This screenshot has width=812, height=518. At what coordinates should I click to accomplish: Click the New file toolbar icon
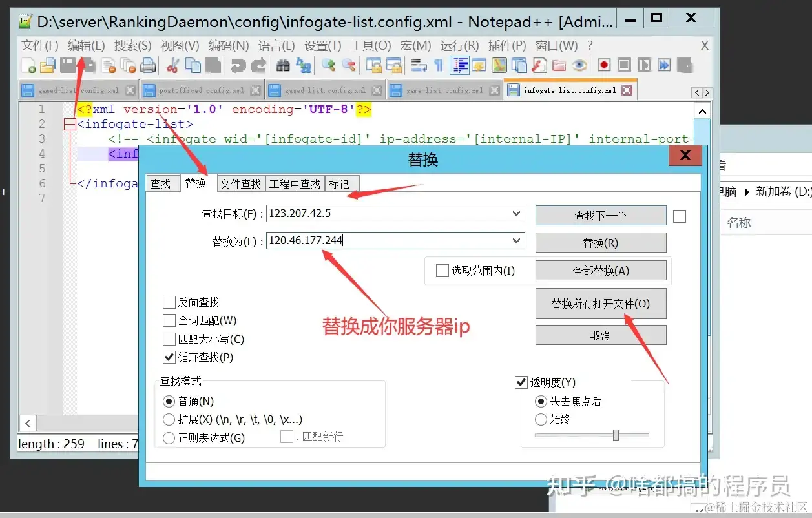click(28, 65)
